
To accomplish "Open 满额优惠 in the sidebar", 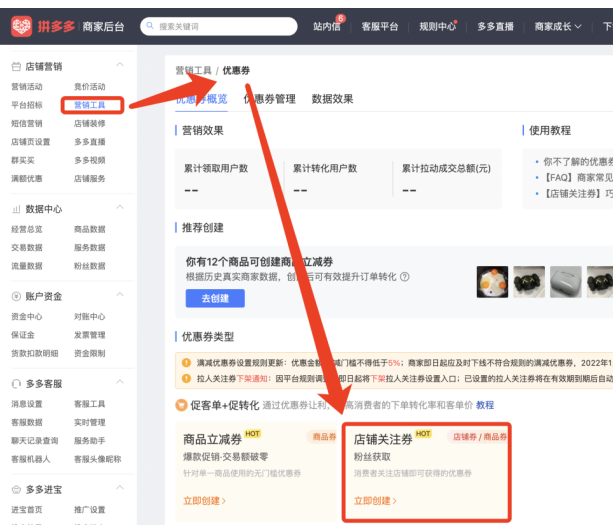I will (x=27, y=179).
